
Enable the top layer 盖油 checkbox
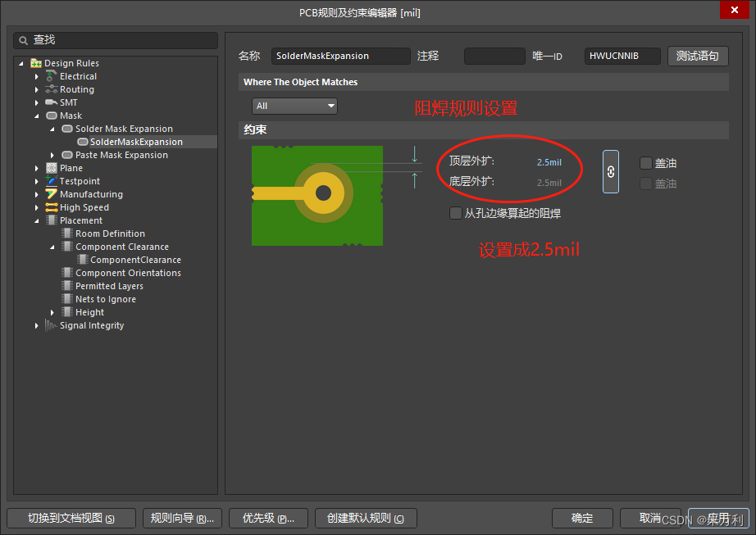646,163
